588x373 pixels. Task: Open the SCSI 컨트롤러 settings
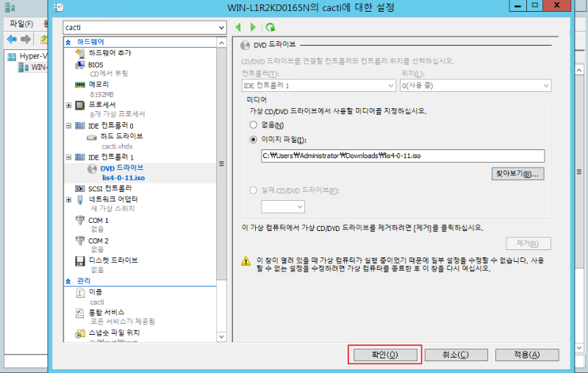point(110,188)
